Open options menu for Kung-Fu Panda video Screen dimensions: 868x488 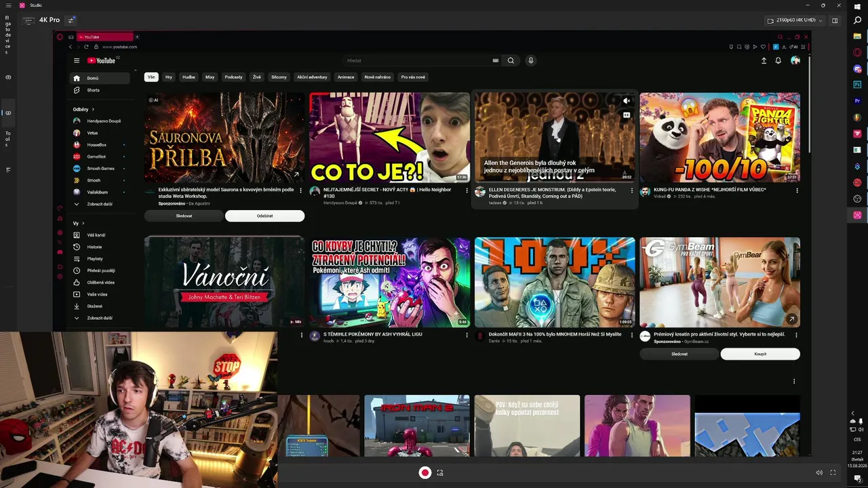click(x=797, y=190)
